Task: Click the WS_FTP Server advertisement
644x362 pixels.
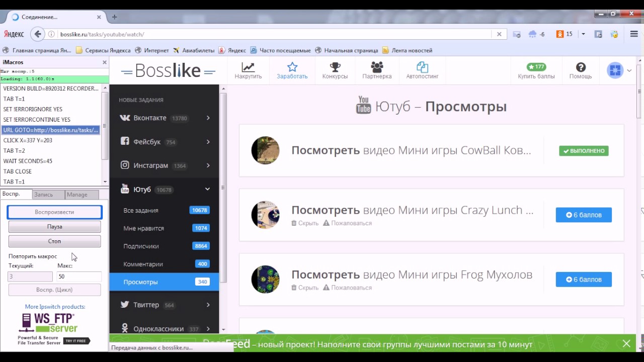Action: [54, 329]
